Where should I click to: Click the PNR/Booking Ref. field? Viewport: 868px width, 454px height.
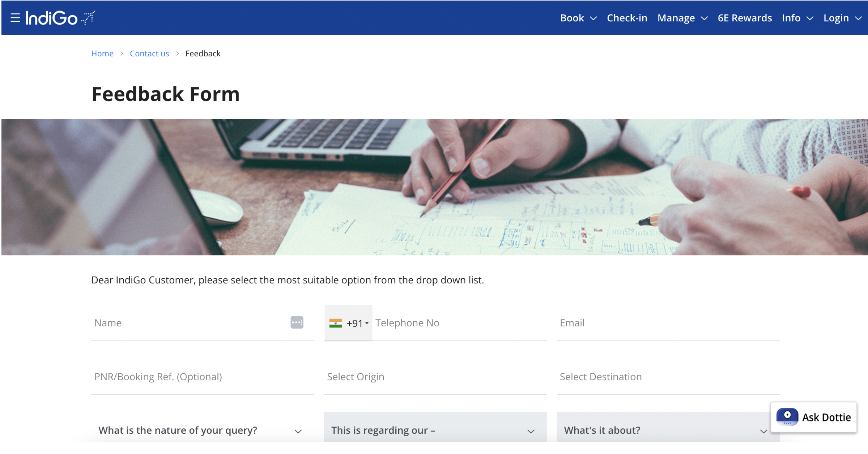181,377
